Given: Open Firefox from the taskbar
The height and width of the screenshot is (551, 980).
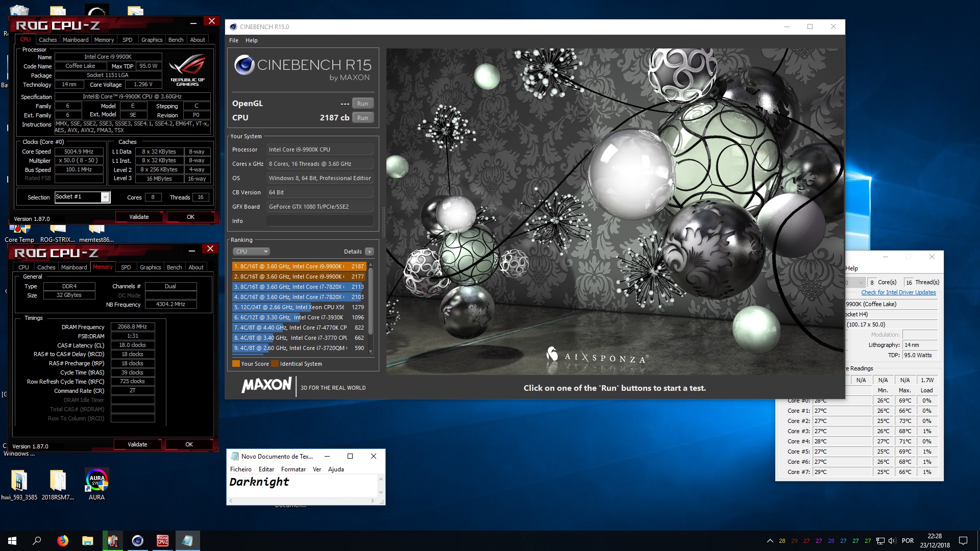Looking at the screenshot, I should pos(62,541).
